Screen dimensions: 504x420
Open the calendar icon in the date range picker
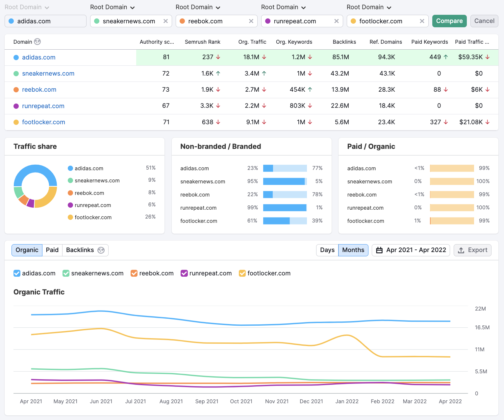pyautogui.click(x=380, y=250)
